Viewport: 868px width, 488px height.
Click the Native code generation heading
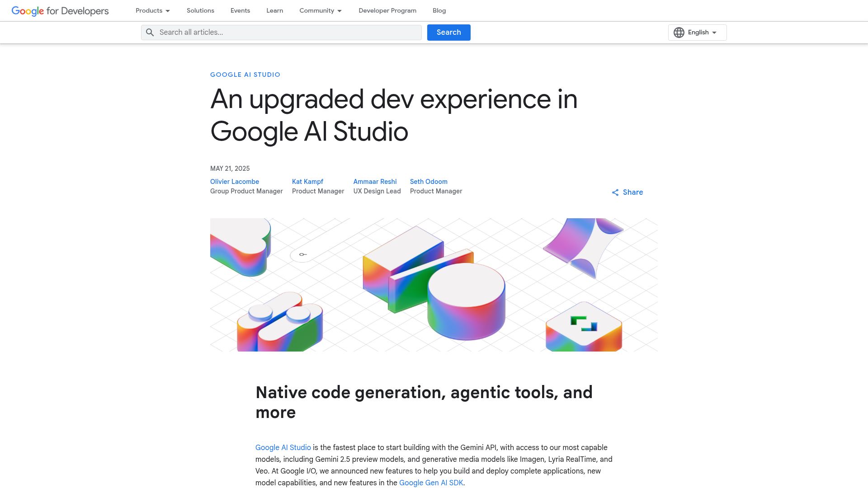[424, 402]
